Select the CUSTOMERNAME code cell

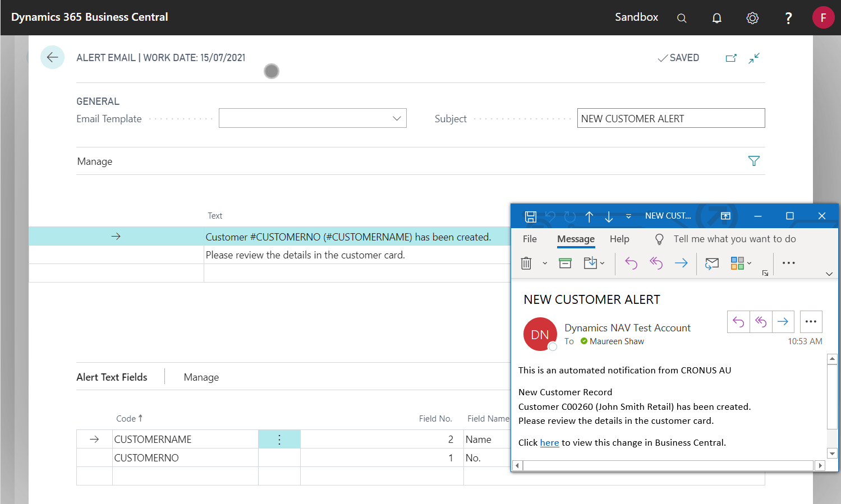(185, 440)
